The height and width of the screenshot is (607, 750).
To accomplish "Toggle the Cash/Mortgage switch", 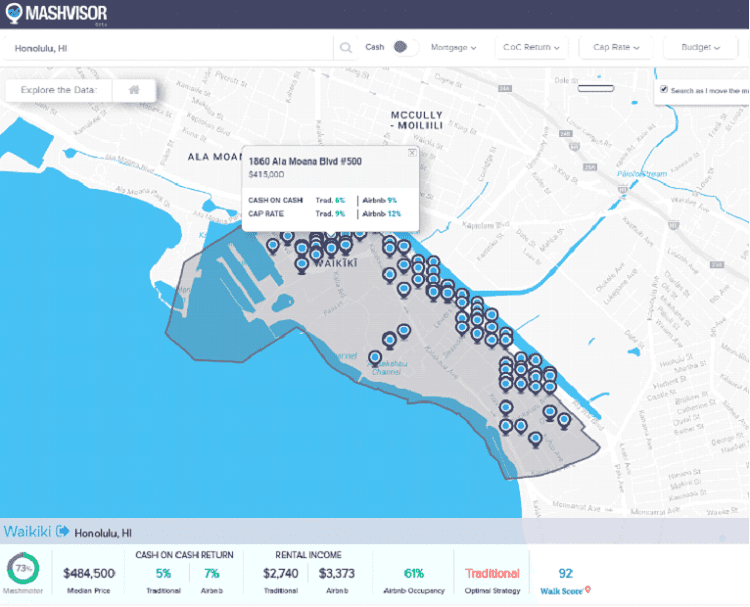I will pos(401,47).
